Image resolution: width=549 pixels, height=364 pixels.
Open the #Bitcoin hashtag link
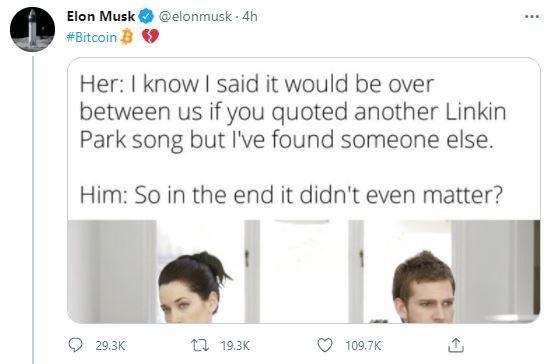click(x=92, y=37)
